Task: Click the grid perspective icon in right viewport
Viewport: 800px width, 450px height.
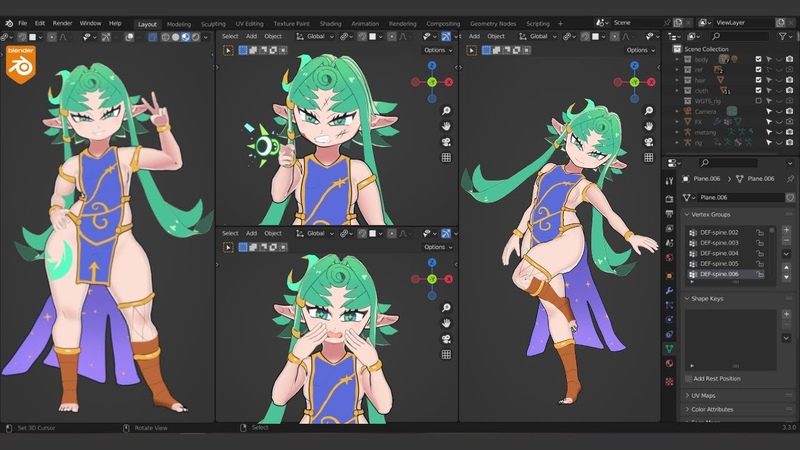Action: point(648,158)
